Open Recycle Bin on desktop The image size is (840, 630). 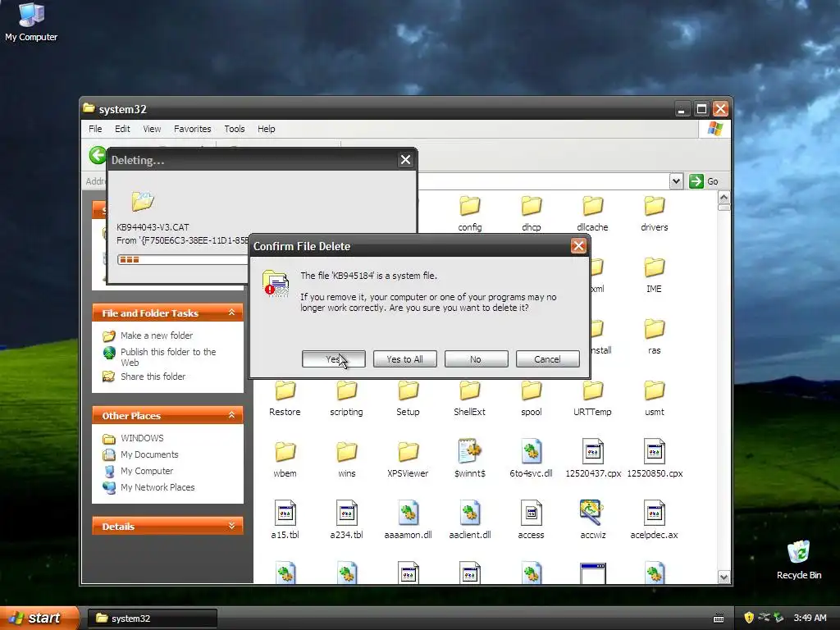click(x=799, y=559)
